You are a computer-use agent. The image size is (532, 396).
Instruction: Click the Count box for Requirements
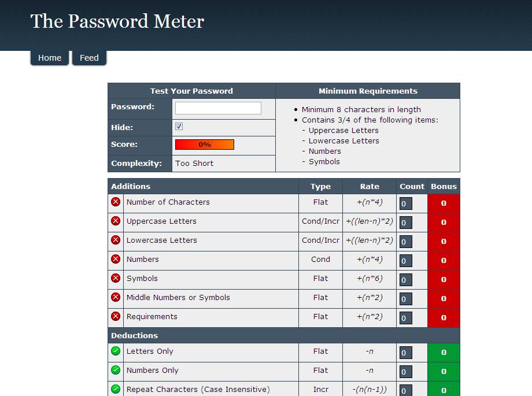pos(406,317)
